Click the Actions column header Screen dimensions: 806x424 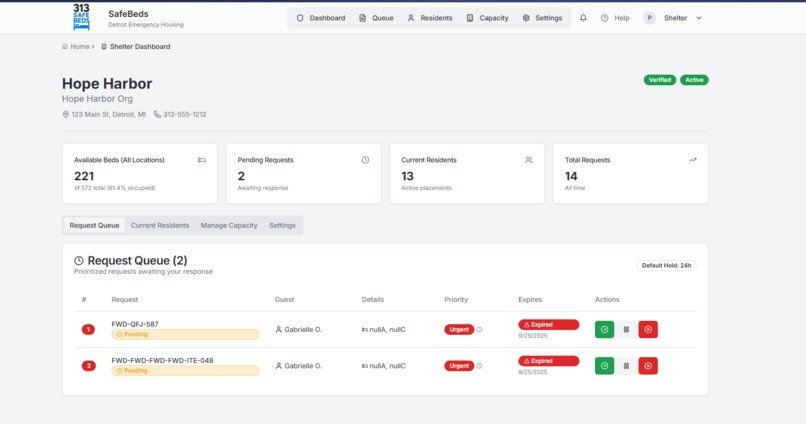[607, 299]
